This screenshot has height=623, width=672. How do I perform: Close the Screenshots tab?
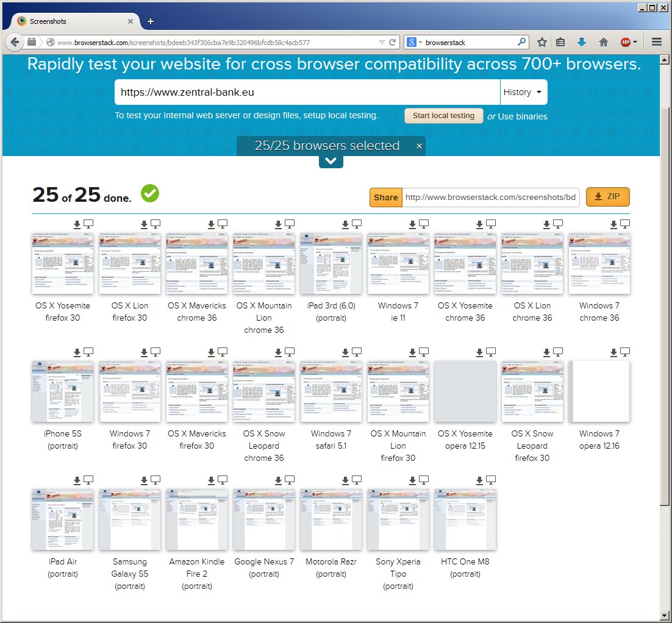click(130, 21)
